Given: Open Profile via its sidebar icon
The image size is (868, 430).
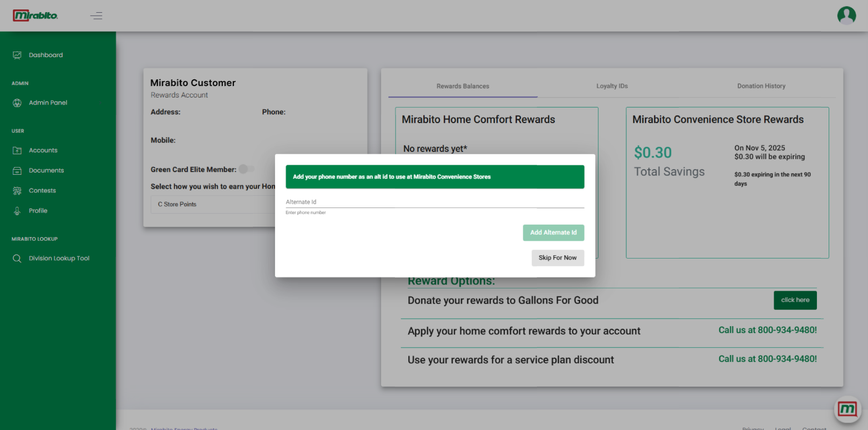Looking at the screenshot, I should coord(17,211).
